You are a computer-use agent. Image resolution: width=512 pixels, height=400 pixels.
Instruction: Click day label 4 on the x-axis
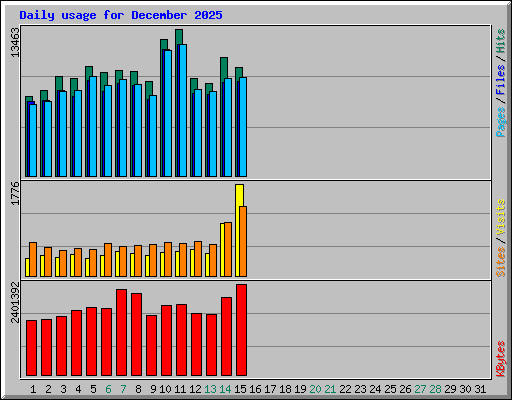[78, 389]
